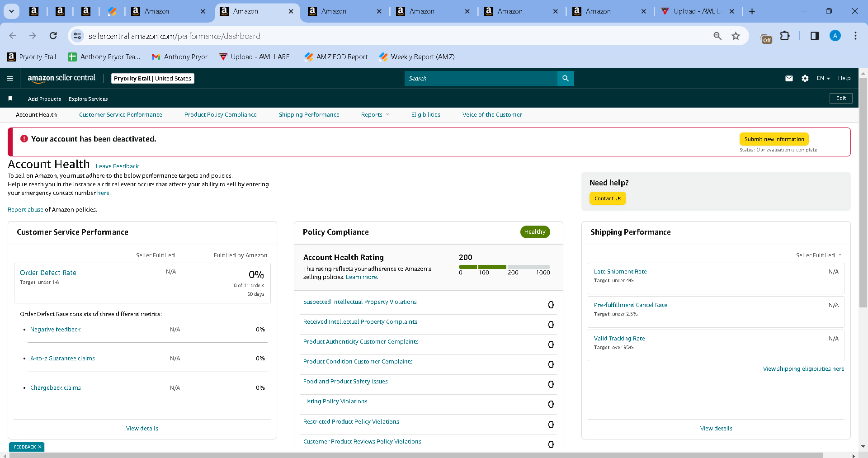
Task: Open the Product Policy Compliance tab
Action: coord(220,115)
